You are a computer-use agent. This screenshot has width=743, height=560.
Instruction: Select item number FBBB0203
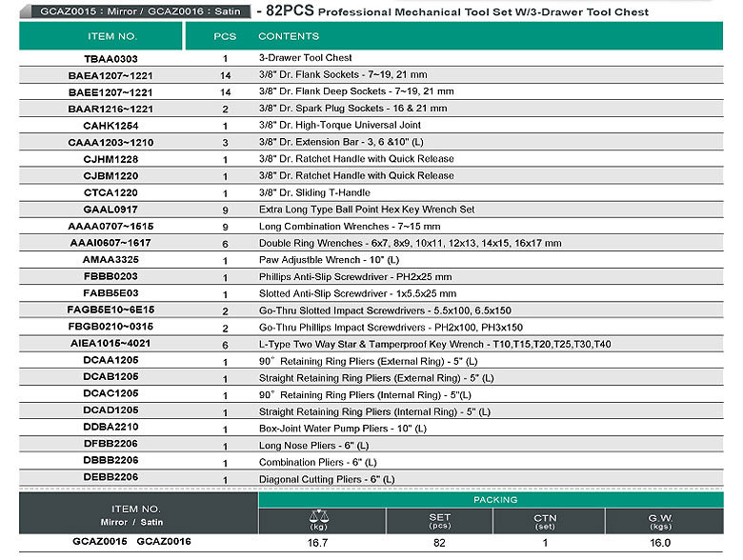click(110, 276)
